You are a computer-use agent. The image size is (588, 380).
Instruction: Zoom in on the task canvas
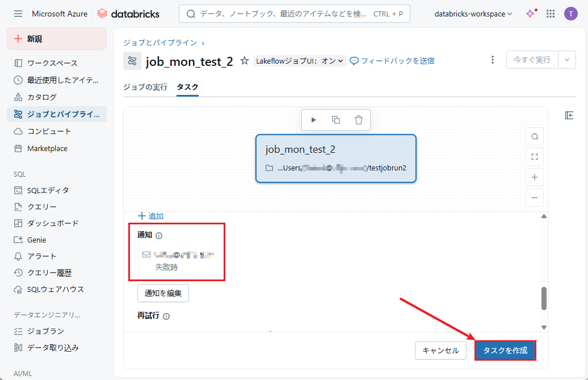tap(535, 177)
